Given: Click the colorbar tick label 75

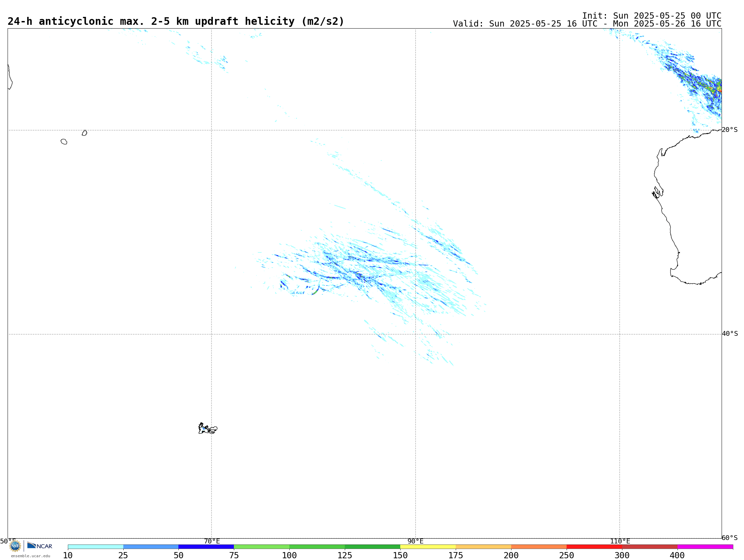Looking at the screenshot, I should 234,556.
